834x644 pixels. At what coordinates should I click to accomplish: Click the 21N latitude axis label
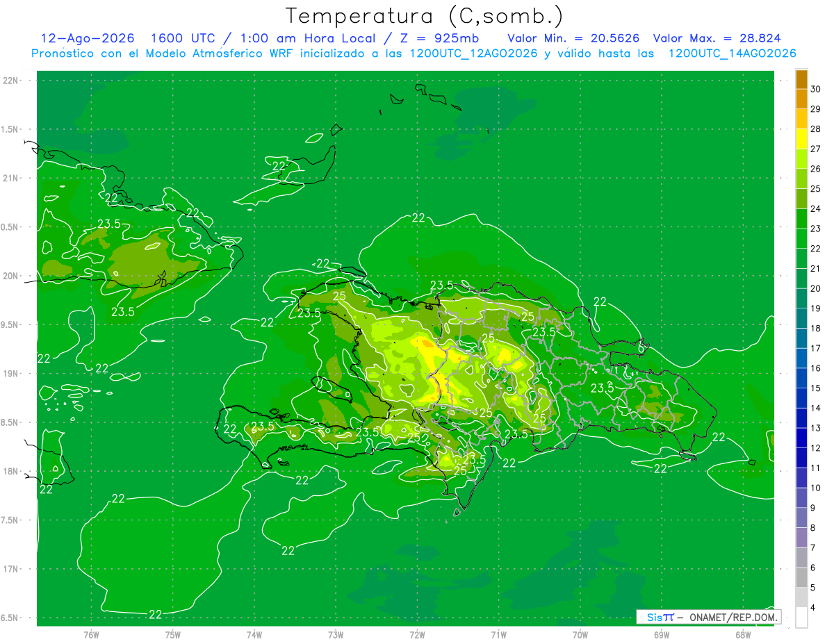[11, 178]
